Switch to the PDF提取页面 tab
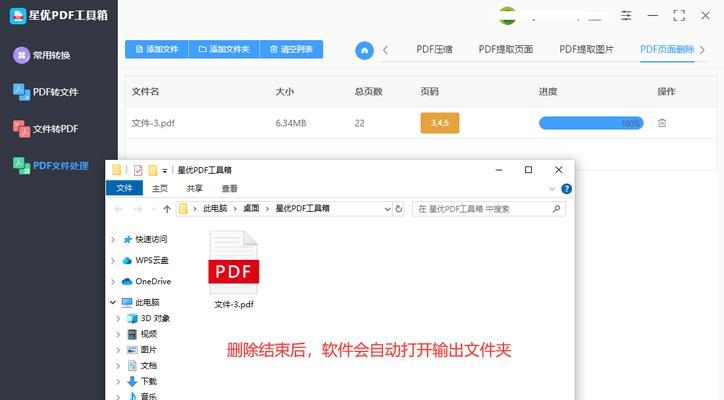This screenshot has width=724, height=400. (x=506, y=49)
